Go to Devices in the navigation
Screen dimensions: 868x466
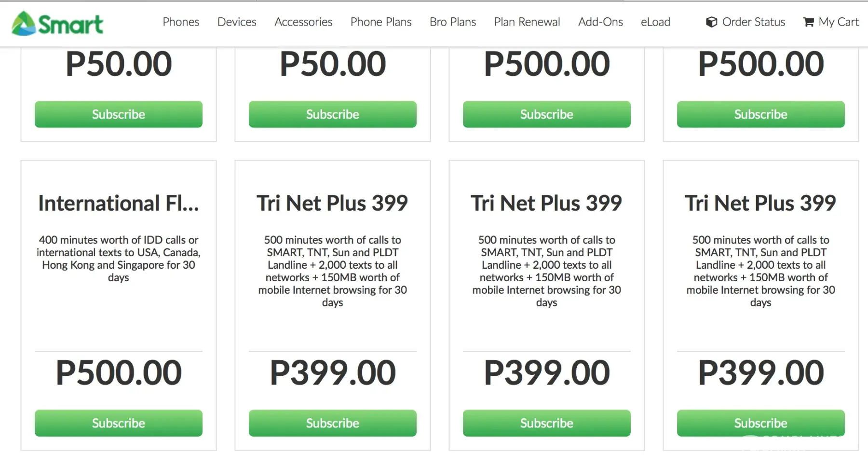[237, 22]
